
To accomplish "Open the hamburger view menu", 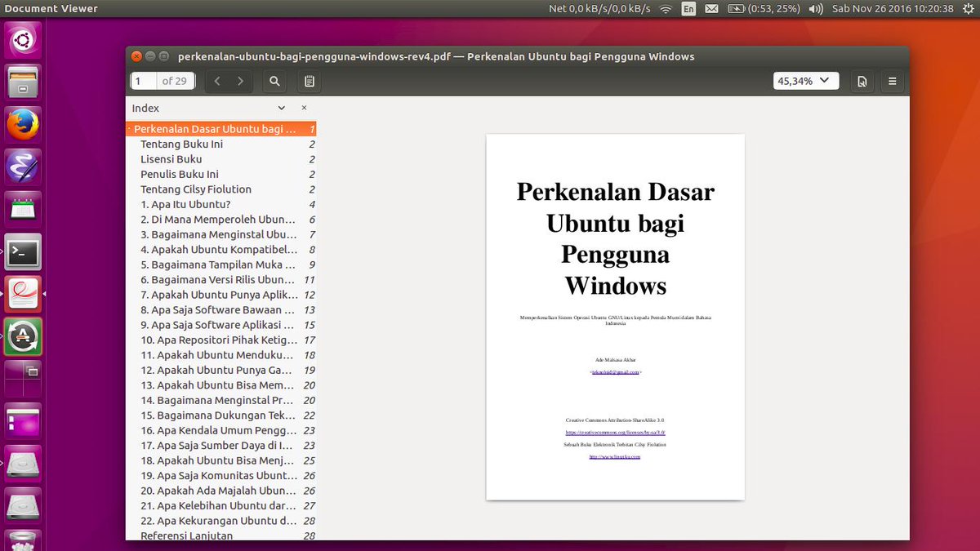I will [892, 81].
